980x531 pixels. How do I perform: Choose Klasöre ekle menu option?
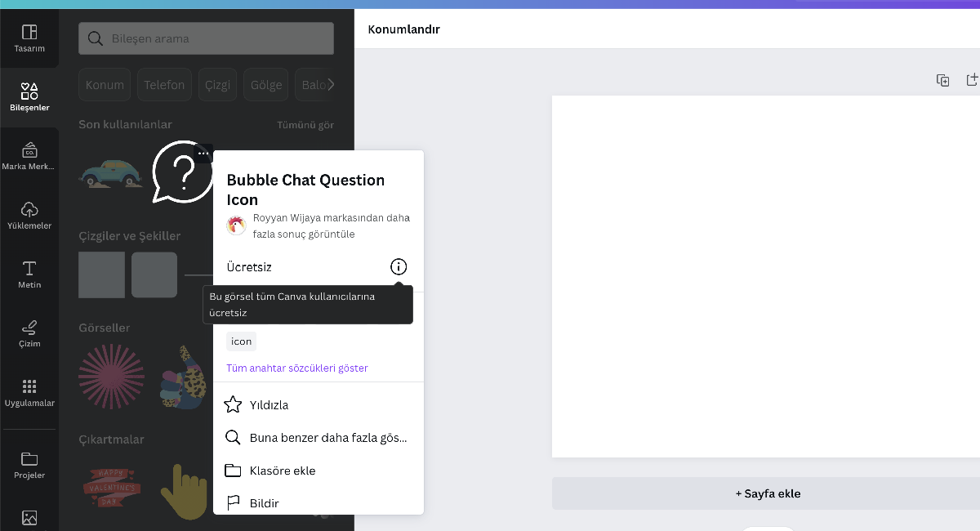click(282, 471)
